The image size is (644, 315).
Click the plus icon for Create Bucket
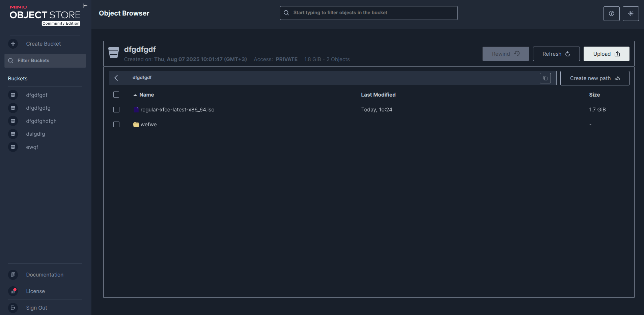coord(13,44)
